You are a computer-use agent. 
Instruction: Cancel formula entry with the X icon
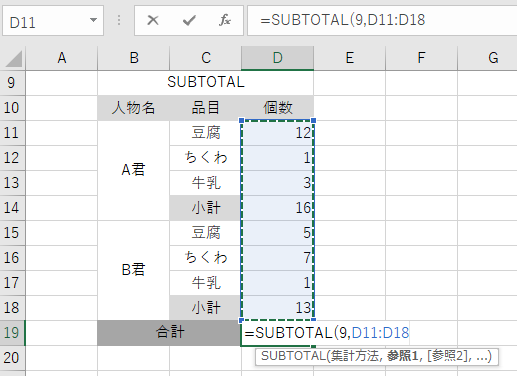[x=153, y=20]
